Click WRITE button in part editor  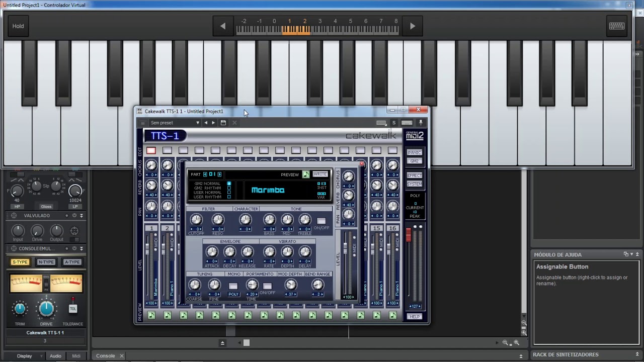pyautogui.click(x=320, y=174)
